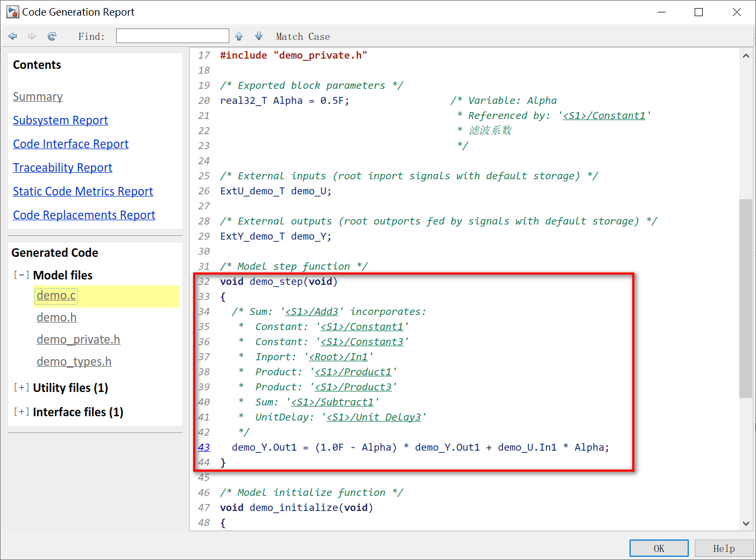Follow the <S1>/Subtract1 block link

coord(333,402)
